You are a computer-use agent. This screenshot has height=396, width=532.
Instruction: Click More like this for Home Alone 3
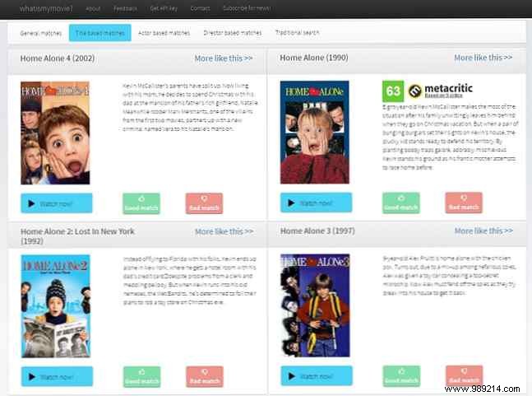483,231
